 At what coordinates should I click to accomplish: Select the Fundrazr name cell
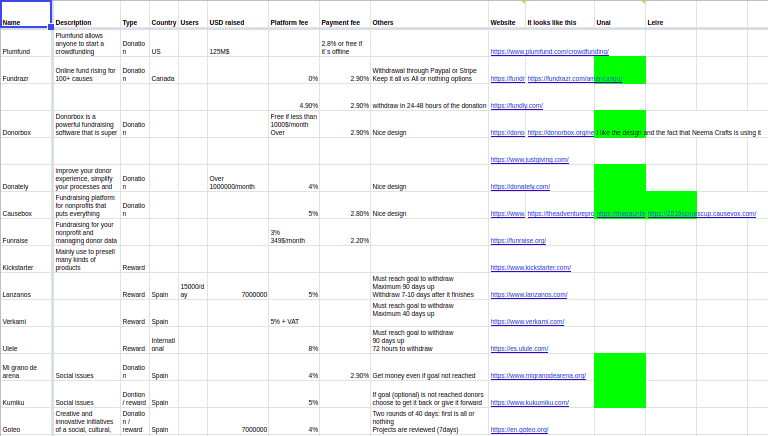point(26,70)
